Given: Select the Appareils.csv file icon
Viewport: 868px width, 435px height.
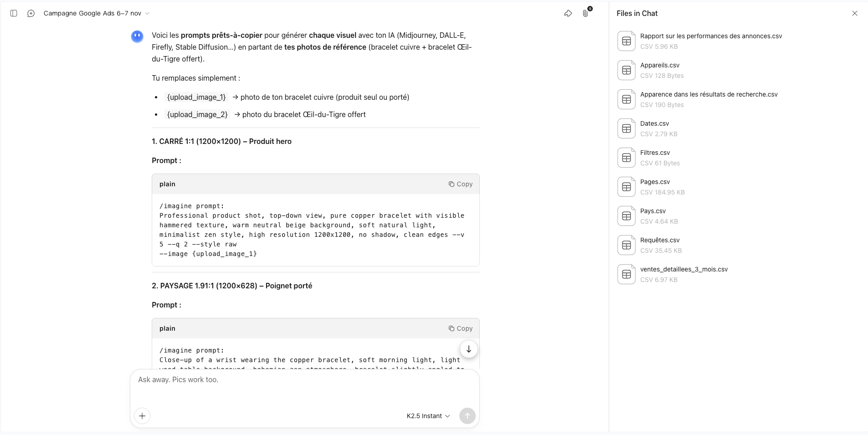Looking at the screenshot, I should pyautogui.click(x=626, y=70).
